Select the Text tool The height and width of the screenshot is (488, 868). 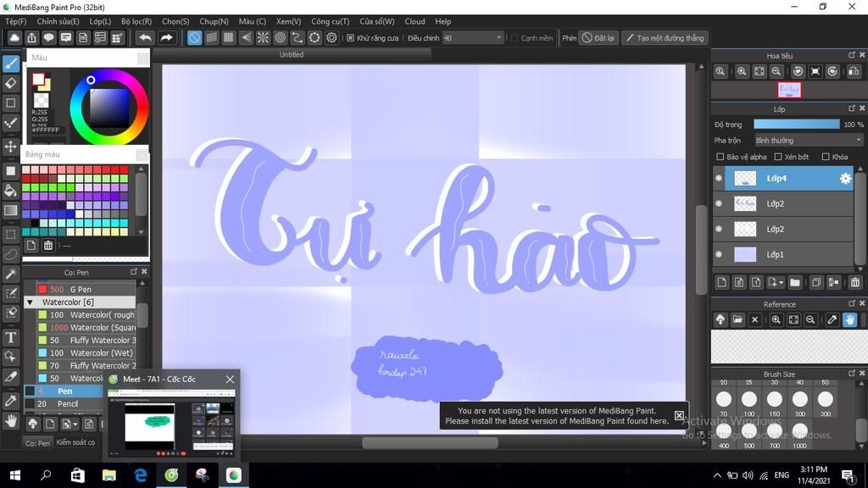[11, 337]
